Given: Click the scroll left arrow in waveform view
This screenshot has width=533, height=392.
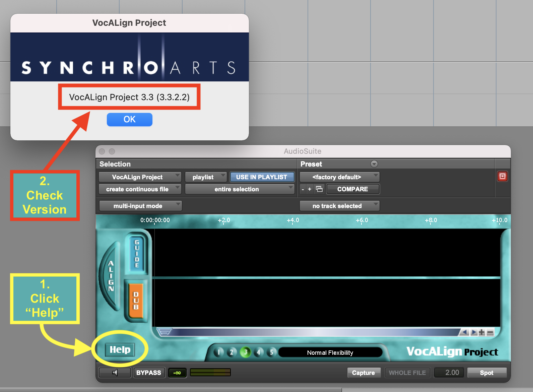Looking at the screenshot, I should [x=465, y=332].
